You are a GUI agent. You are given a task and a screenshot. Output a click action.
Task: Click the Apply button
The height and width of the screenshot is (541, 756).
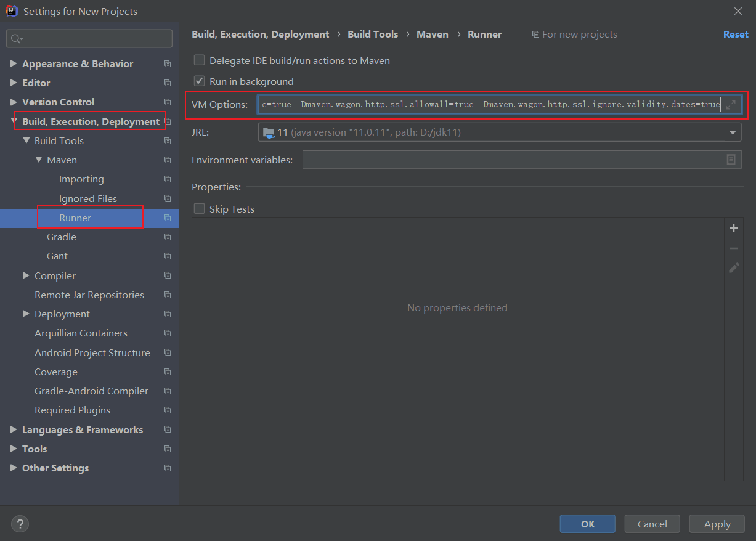(x=717, y=523)
